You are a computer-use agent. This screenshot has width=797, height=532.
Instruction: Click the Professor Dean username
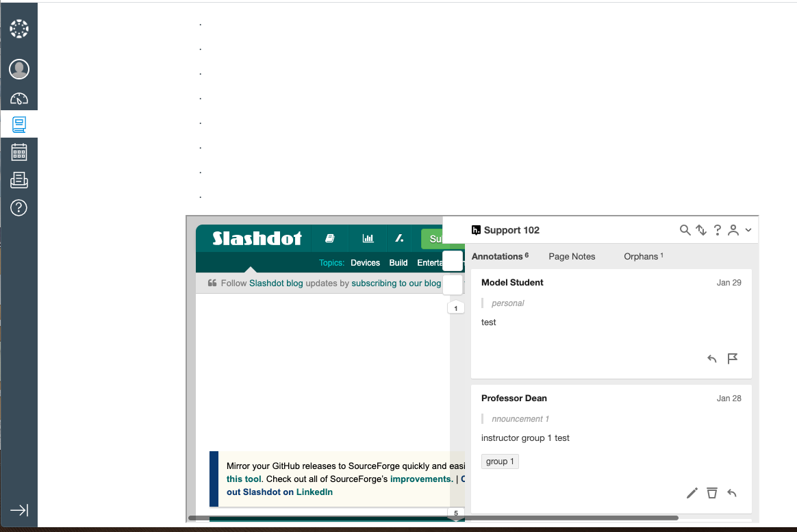point(514,398)
